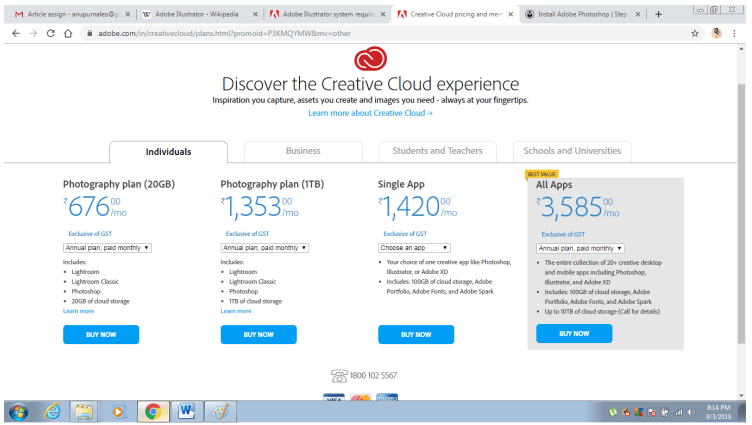Click the All Apps plan heading

(554, 185)
